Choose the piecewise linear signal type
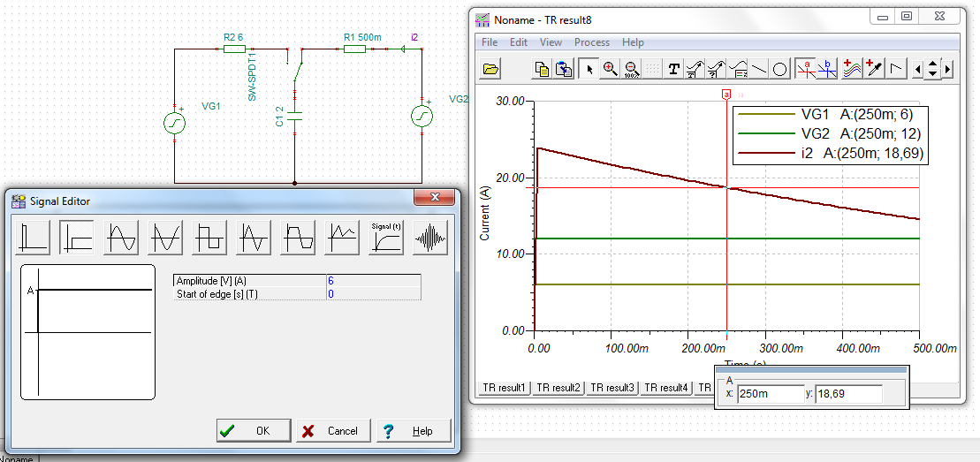This screenshot has height=462, width=980. (342, 237)
